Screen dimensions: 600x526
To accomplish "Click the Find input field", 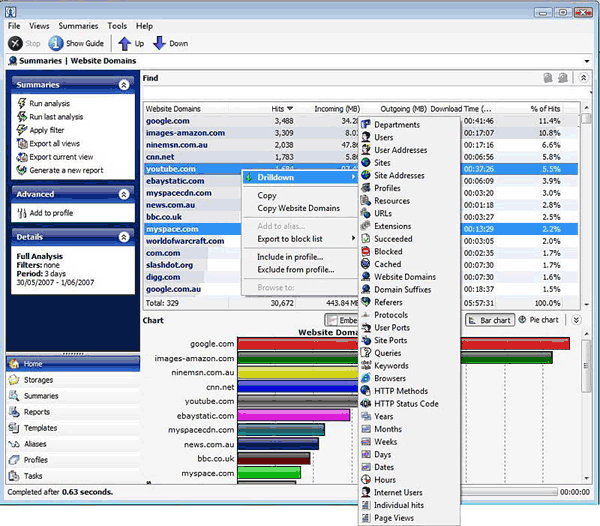I will [x=365, y=93].
